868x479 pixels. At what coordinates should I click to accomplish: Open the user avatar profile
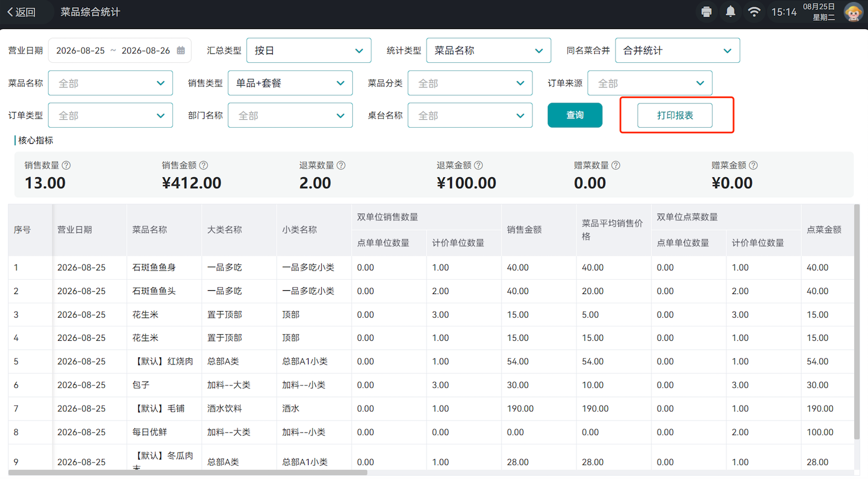click(853, 12)
